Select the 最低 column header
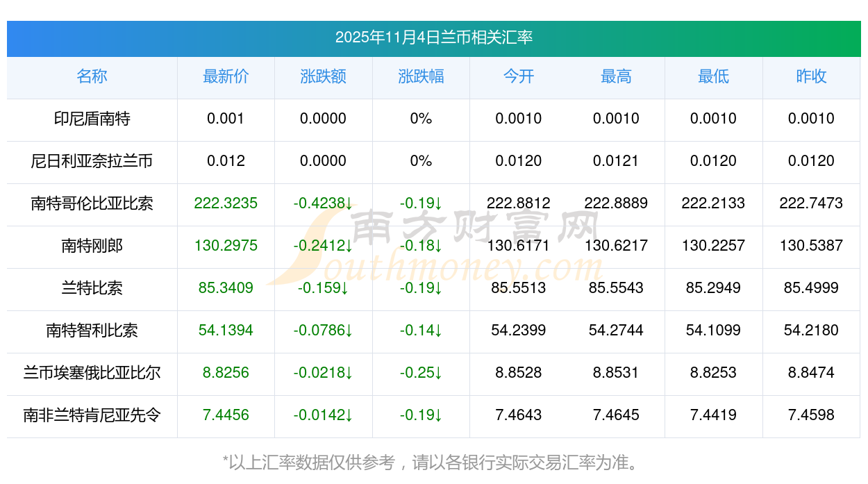The width and height of the screenshot is (868, 484). pyautogui.click(x=713, y=77)
